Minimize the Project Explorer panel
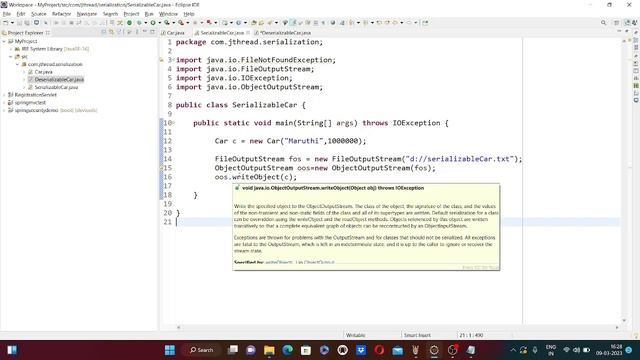640x360 pixels. click(145, 32)
